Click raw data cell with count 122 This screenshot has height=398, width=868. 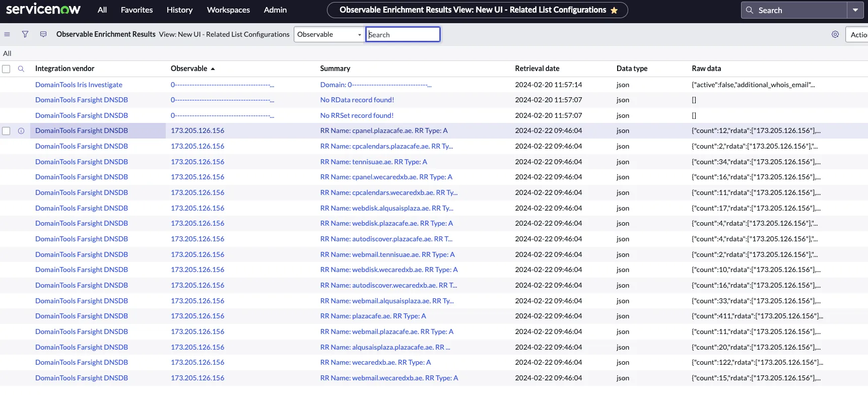pyautogui.click(x=757, y=362)
